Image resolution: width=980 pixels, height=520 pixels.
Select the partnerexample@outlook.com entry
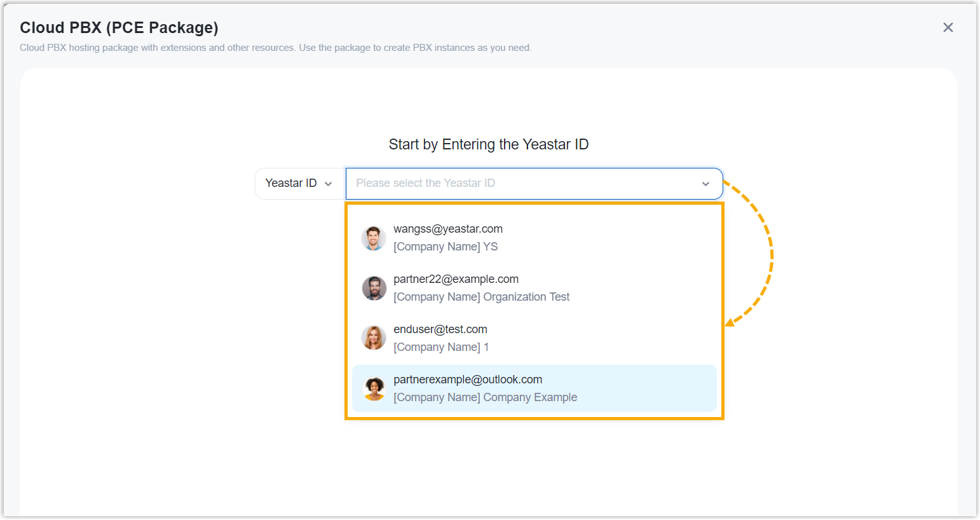(x=468, y=380)
